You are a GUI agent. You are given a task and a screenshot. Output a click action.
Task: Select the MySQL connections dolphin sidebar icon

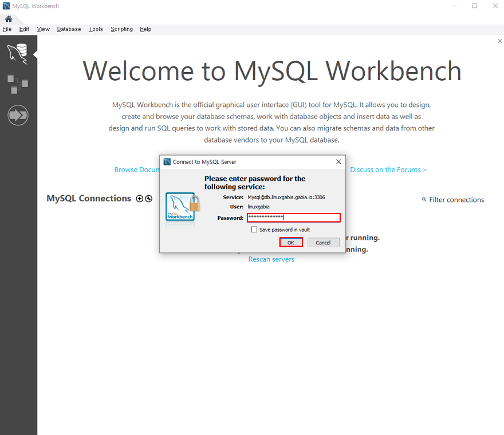(x=18, y=54)
